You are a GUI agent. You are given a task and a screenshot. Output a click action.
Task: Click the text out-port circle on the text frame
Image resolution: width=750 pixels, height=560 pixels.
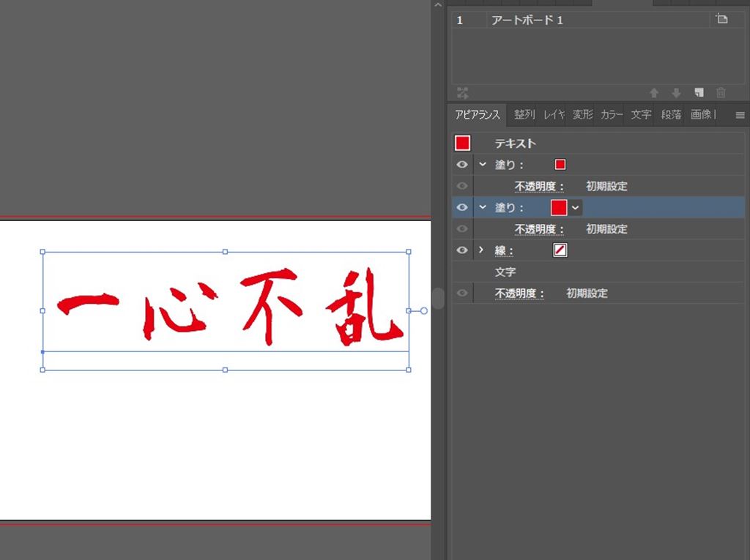423,311
